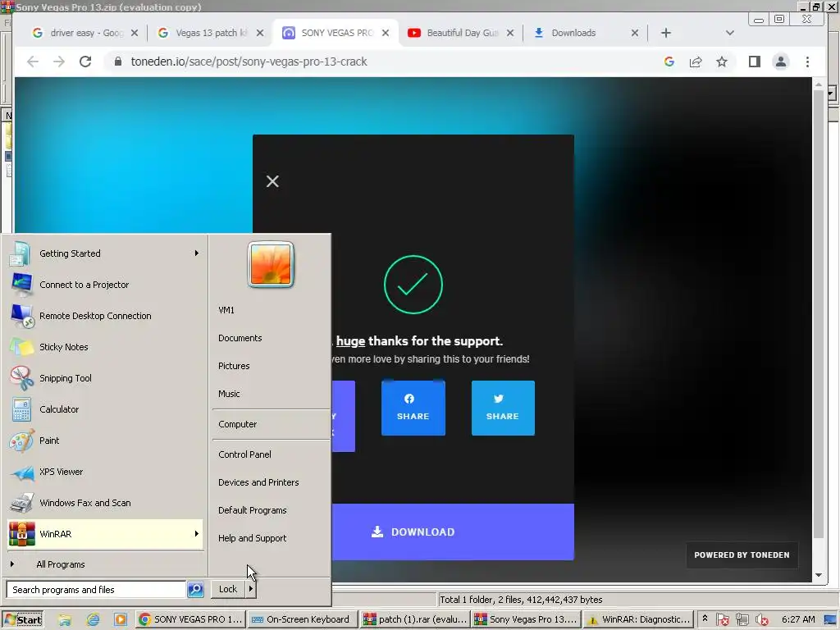Switch to the patch (1).rar WinRAR window
This screenshot has height=630, width=840.
click(415, 619)
